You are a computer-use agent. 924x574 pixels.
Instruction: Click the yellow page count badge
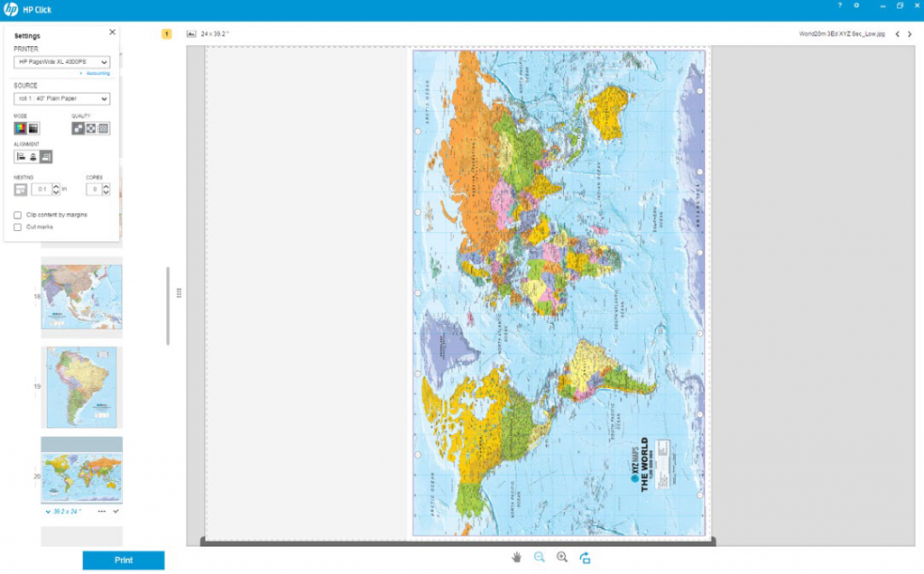pyautogui.click(x=167, y=34)
